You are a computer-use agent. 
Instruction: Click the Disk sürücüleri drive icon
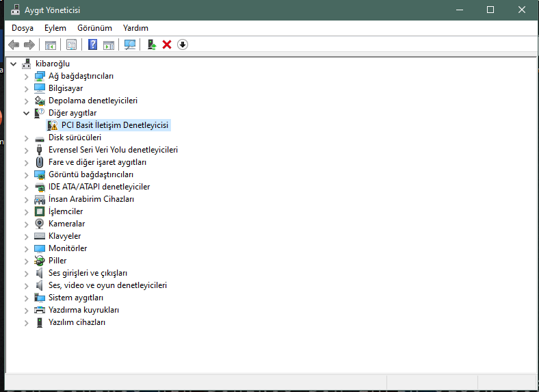pos(40,139)
